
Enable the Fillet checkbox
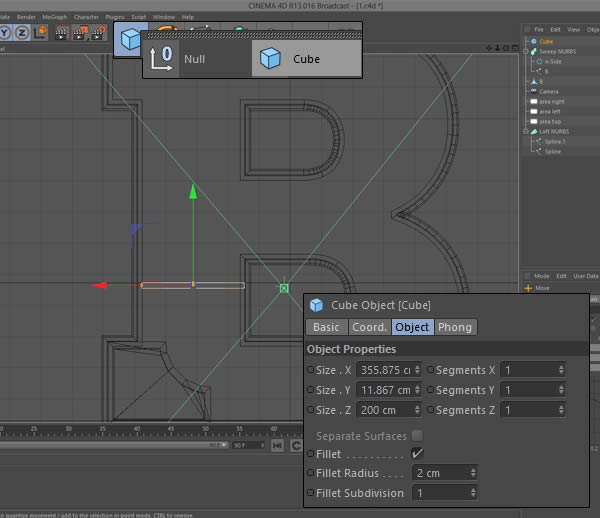[417, 454]
